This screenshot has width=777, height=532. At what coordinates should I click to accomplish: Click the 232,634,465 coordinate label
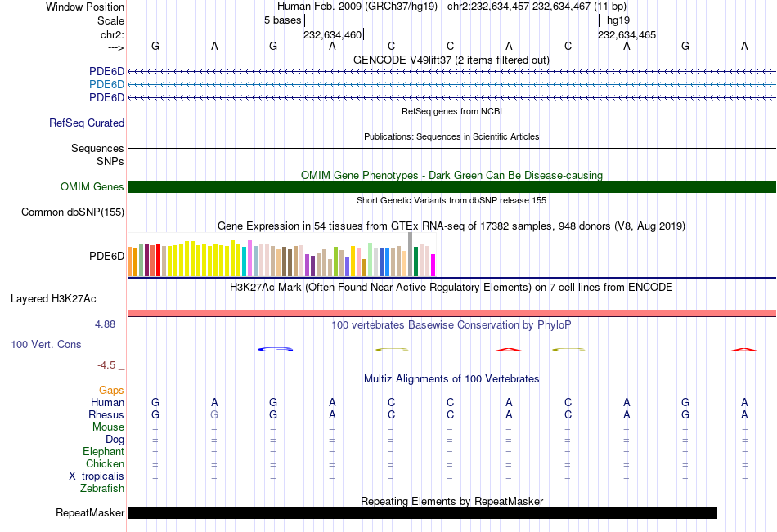pyautogui.click(x=627, y=34)
